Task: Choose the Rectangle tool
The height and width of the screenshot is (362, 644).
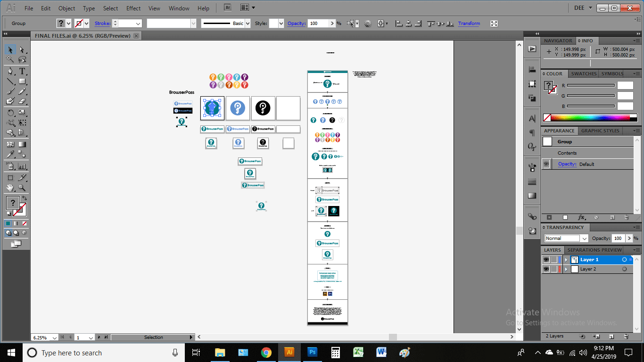Action: pos(22,82)
